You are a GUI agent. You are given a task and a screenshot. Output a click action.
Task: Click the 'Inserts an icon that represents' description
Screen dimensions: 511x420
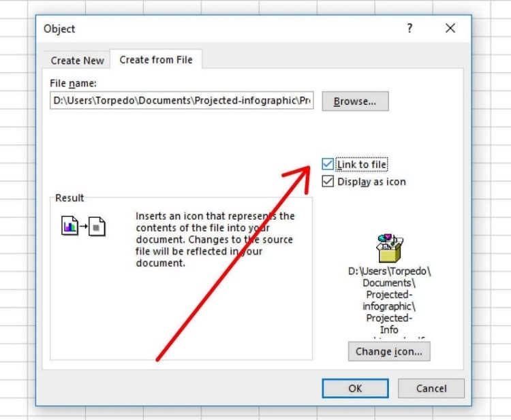(x=215, y=240)
